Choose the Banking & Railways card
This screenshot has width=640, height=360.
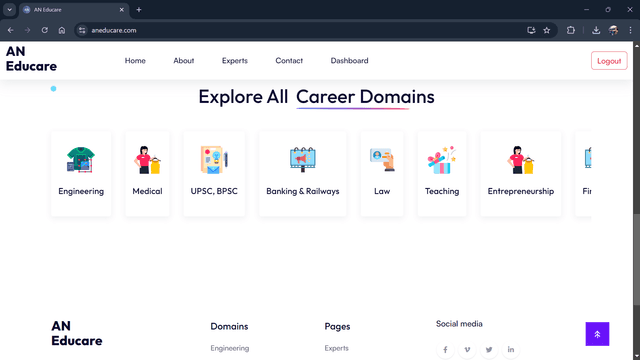coord(302,173)
